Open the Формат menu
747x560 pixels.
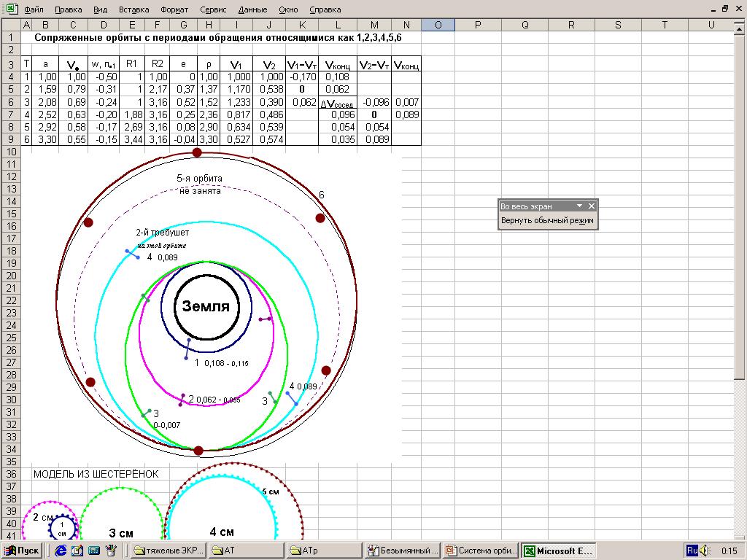(x=174, y=10)
